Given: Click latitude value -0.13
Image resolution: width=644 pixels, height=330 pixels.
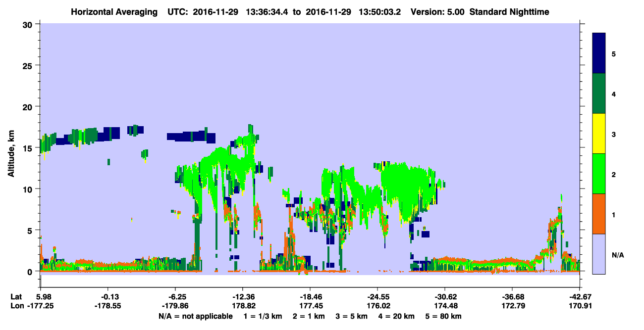Looking at the screenshot, I should (x=109, y=296).
